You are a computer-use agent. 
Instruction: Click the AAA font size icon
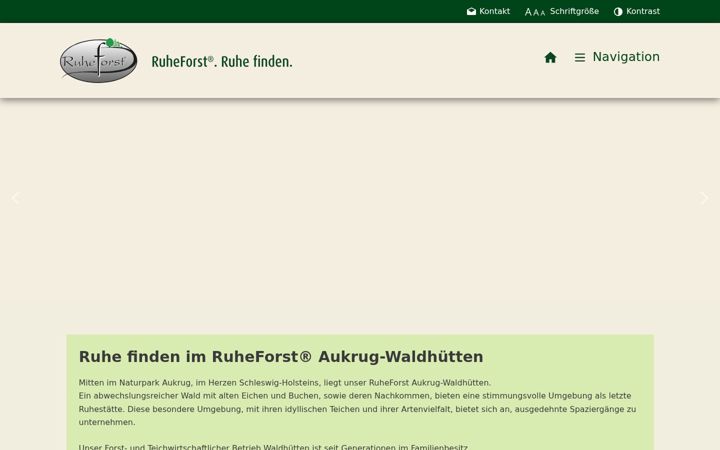click(535, 12)
